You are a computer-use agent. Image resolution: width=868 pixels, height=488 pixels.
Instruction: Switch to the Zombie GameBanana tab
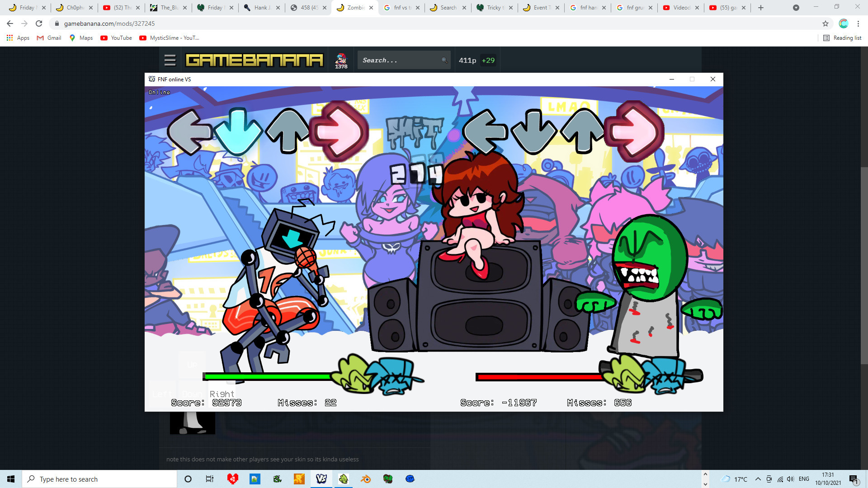pos(355,8)
